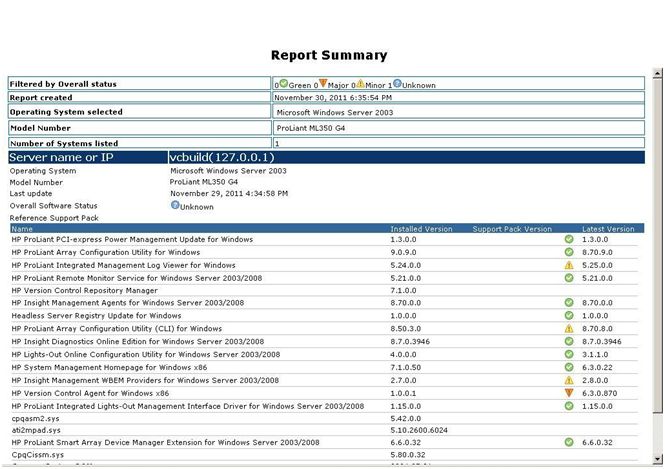This screenshot has height=469, width=665.
Task: Click the Latest Version column header
Action: point(608,229)
